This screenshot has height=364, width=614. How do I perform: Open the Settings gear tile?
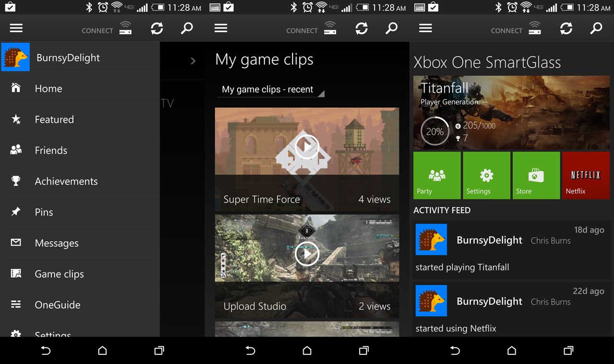point(486,175)
